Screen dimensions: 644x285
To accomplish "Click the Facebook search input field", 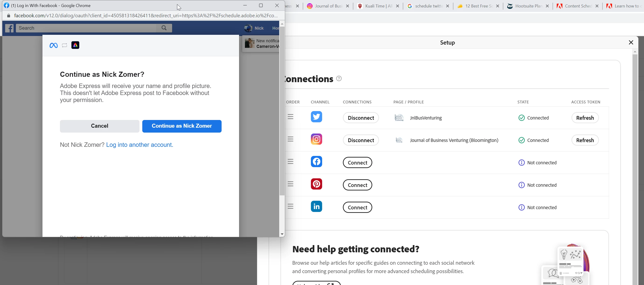I will coord(86,28).
